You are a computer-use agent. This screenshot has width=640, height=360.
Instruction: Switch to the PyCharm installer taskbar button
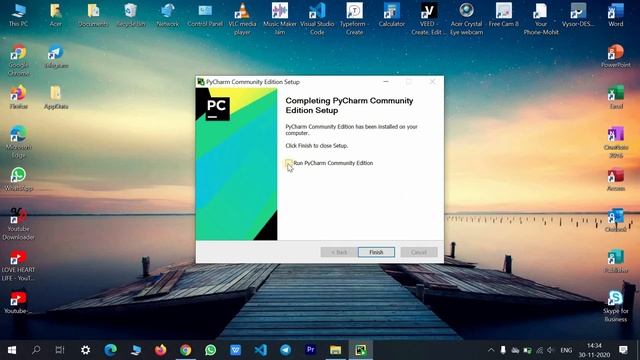click(x=360, y=350)
